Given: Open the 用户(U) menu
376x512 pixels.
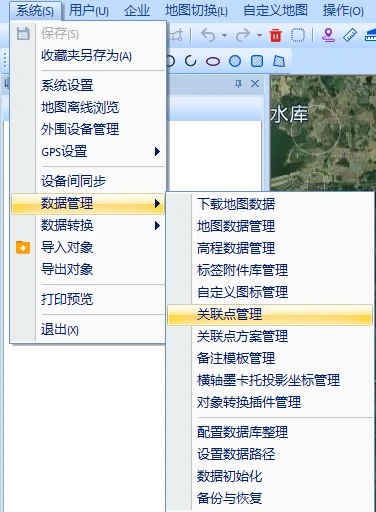Looking at the screenshot, I should coord(89,11).
